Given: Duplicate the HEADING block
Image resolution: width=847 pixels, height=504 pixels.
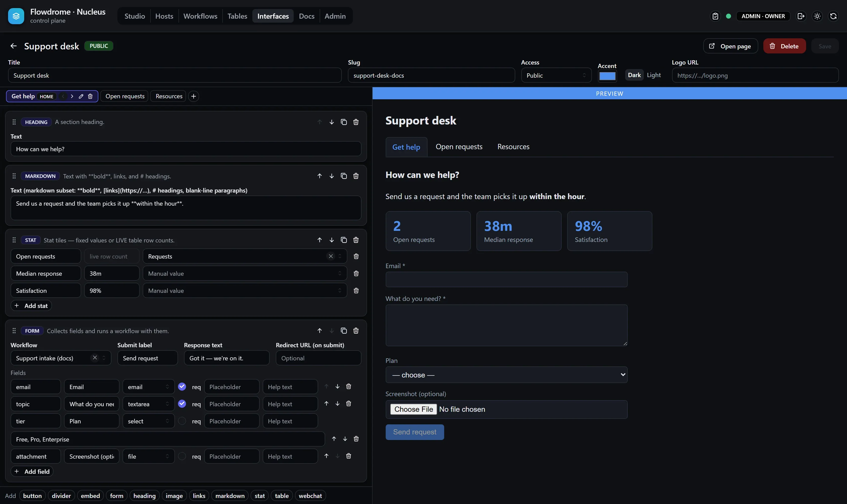Looking at the screenshot, I should (344, 122).
